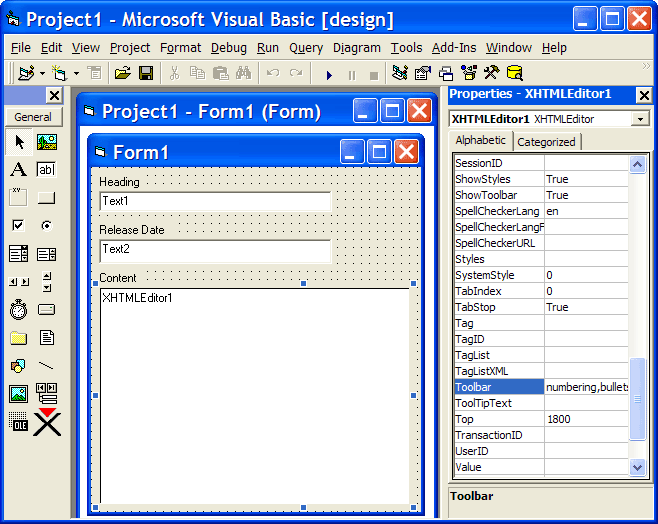
Task: Select the OptionButton control tool
Action: point(47,226)
